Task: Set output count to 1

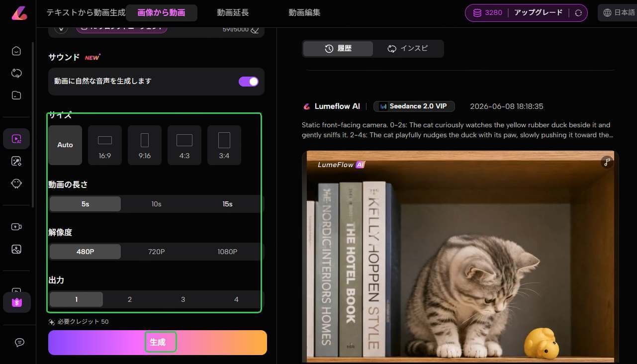Action: pos(76,299)
